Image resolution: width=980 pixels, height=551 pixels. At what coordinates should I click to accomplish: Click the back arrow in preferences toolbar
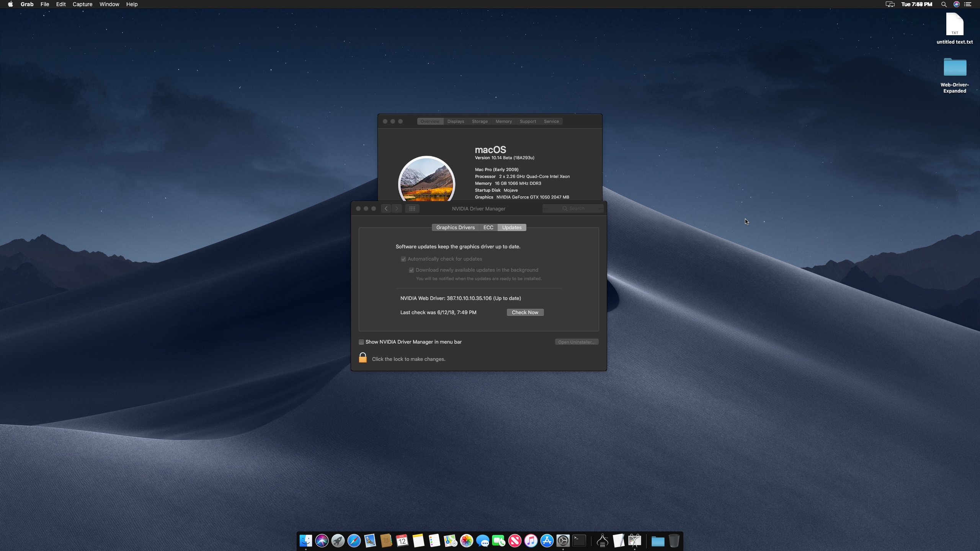(x=386, y=209)
